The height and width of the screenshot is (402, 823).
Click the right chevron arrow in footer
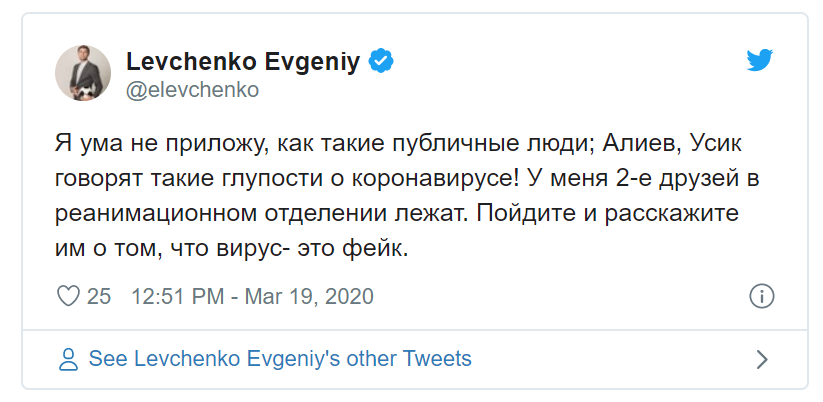762,359
